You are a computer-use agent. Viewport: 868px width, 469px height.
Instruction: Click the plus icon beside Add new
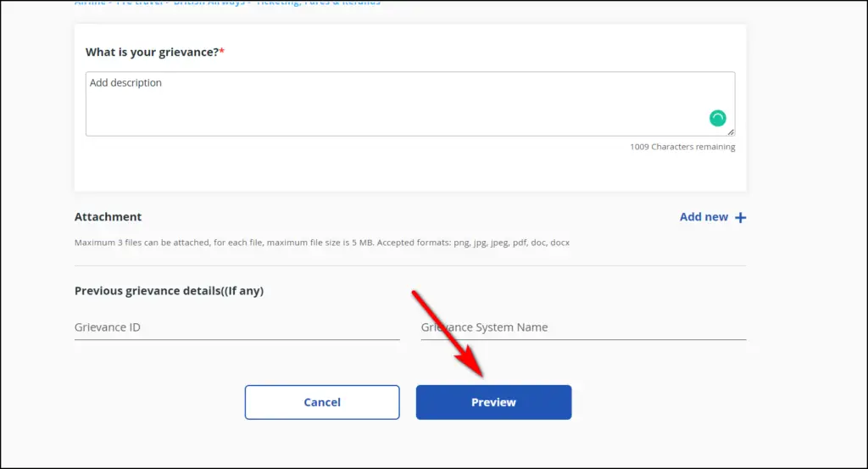[740, 218]
